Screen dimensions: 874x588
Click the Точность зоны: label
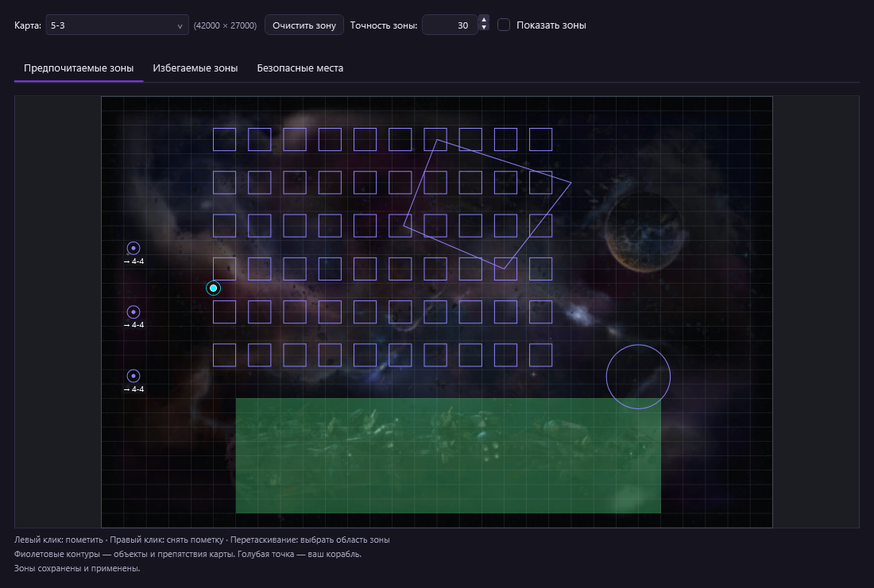pyautogui.click(x=384, y=25)
